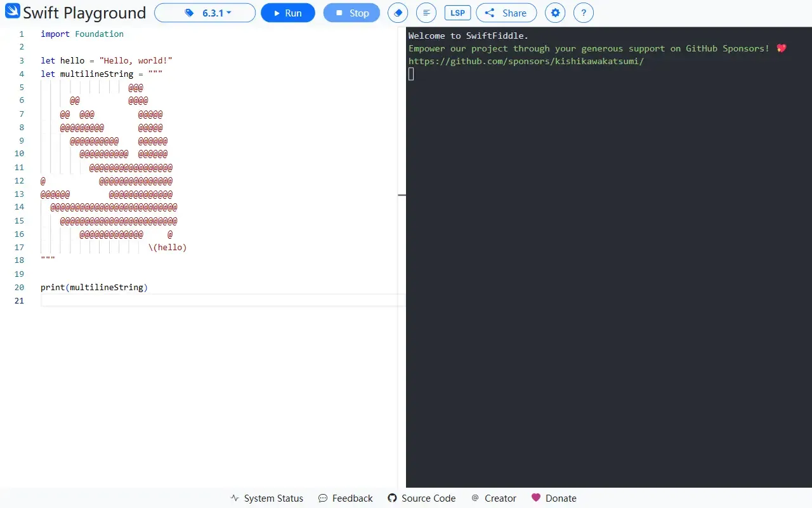Stop the running program
Image resolution: width=812 pixels, height=508 pixels.
point(351,13)
